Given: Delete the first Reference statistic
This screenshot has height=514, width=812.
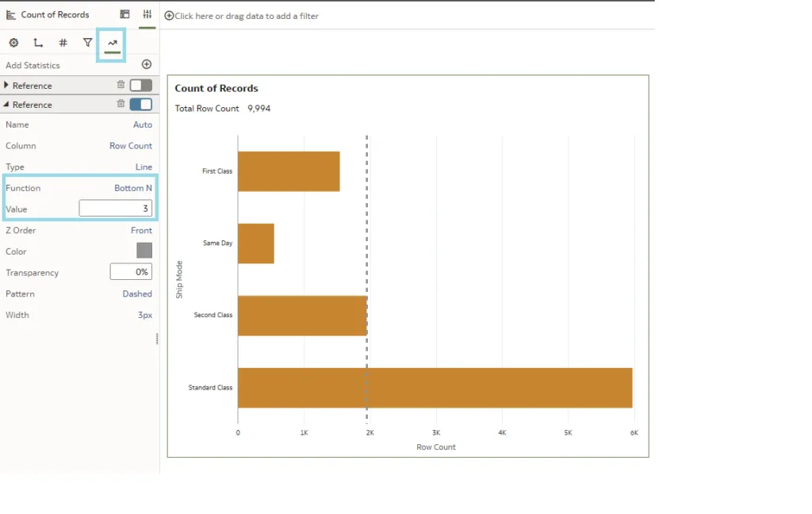Looking at the screenshot, I should [x=121, y=85].
